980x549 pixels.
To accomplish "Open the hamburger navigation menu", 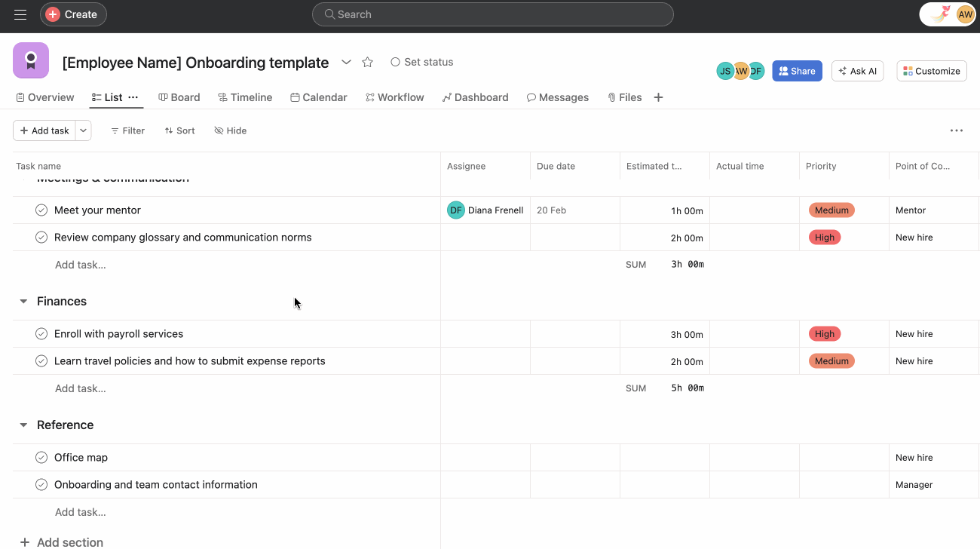I will point(20,14).
